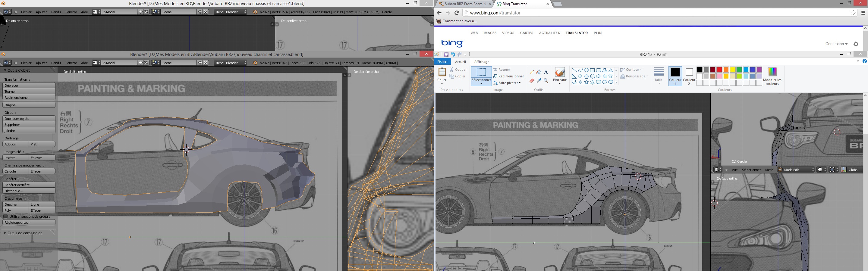868x271 pixels.
Task: Open Bing settings gear icon
Action: point(856,44)
